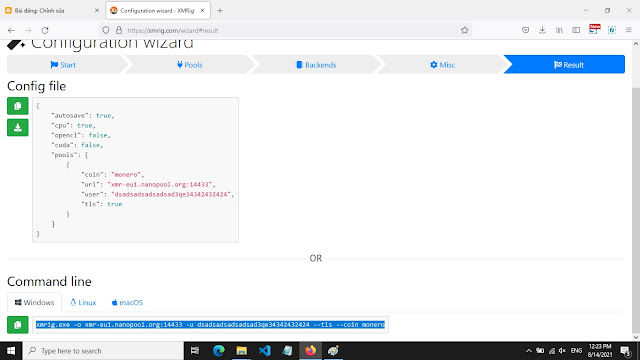
Task: Click the network tray icon
Action: click(x=552, y=351)
